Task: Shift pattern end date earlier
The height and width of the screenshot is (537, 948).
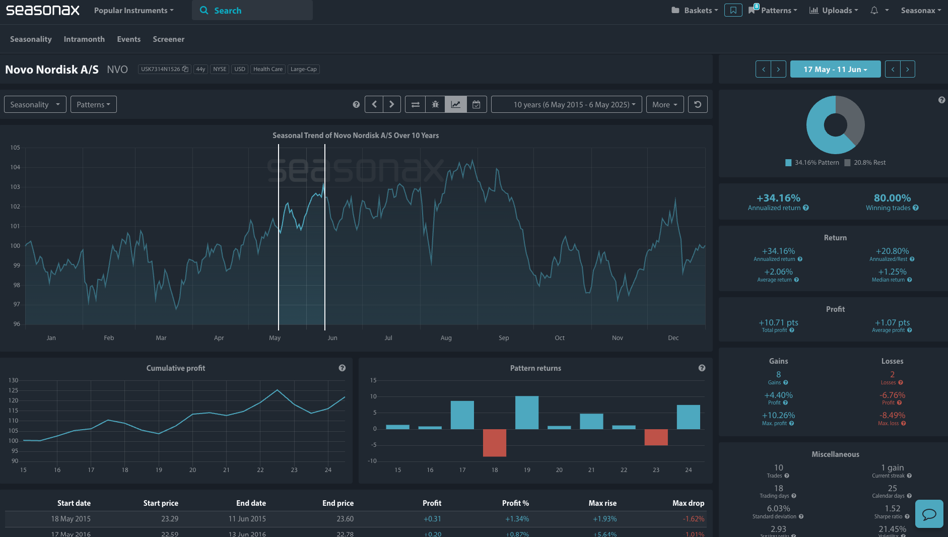Action: 892,70
